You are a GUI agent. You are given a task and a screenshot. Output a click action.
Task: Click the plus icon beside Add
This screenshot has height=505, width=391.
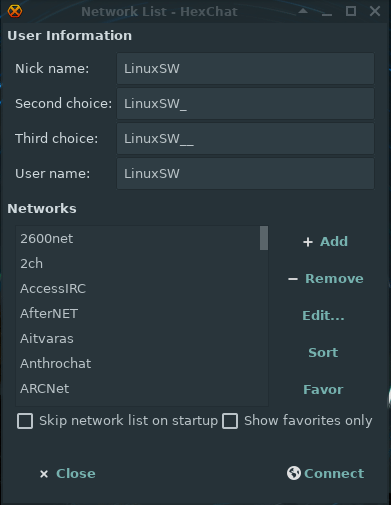point(308,242)
